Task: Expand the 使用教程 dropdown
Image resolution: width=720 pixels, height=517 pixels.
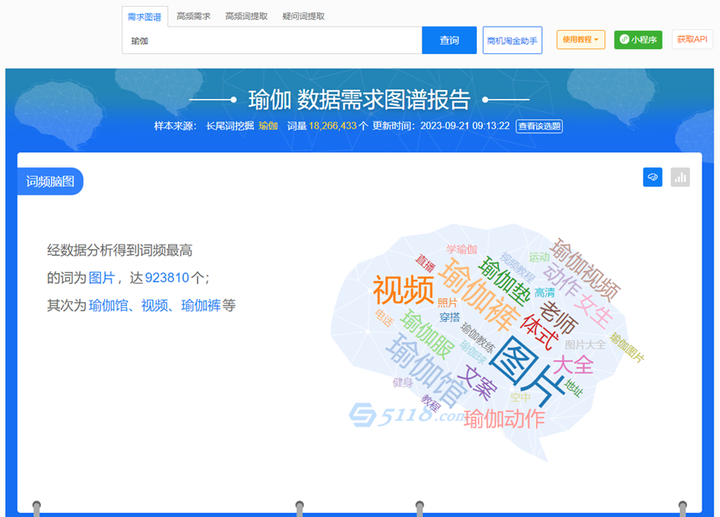Action: coord(580,39)
